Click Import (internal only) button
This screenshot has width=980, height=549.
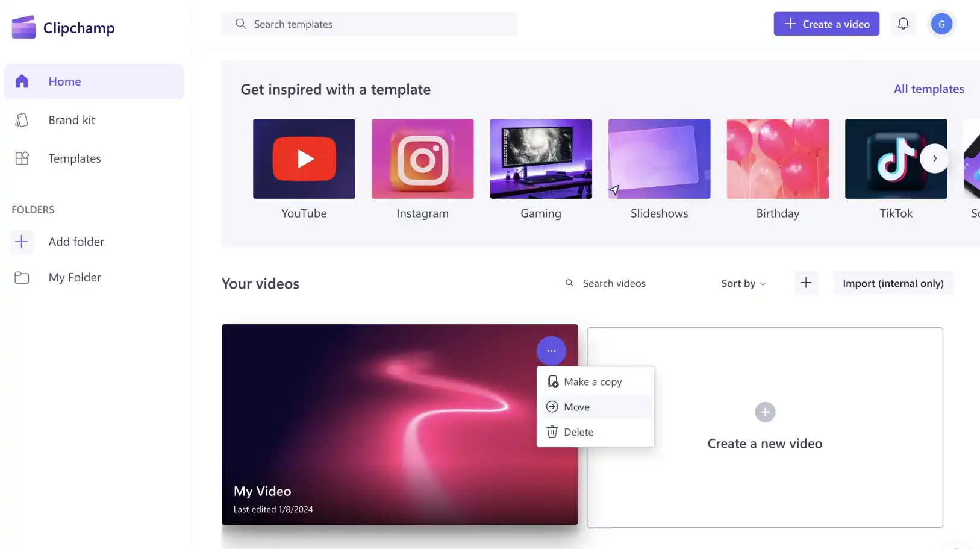pos(893,283)
